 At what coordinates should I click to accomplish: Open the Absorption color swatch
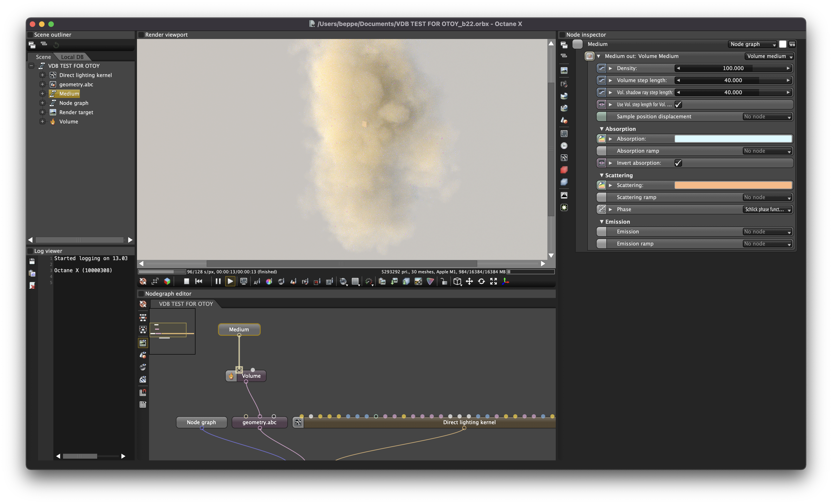(x=733, y=139)
